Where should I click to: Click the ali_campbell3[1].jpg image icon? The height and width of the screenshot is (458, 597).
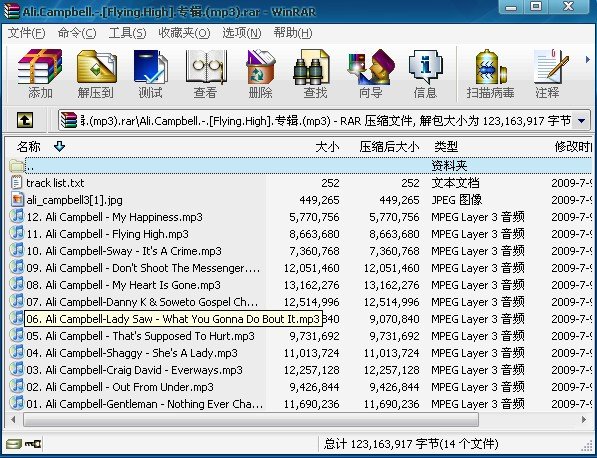(17, 199)
